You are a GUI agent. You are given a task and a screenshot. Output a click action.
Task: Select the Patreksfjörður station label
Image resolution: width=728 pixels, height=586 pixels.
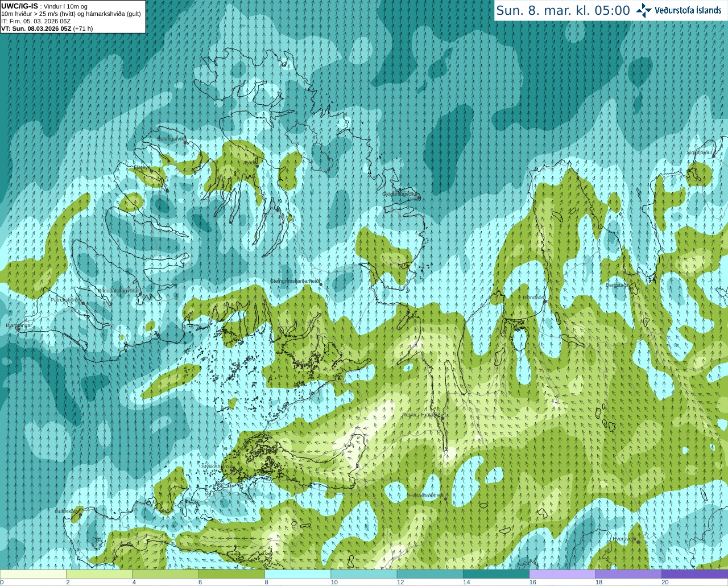click(x=67, y=299)
